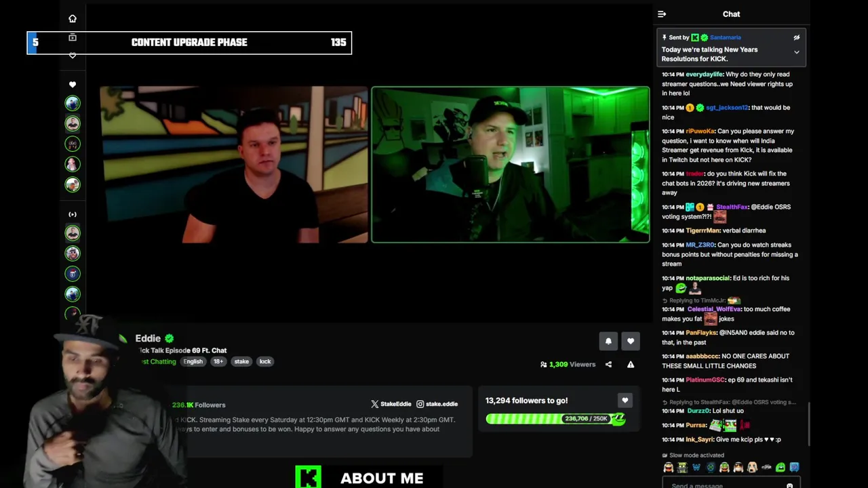Click the 13,294 followers to go! heading
This screenshot has width=868, height=488.
coord(526,401)
